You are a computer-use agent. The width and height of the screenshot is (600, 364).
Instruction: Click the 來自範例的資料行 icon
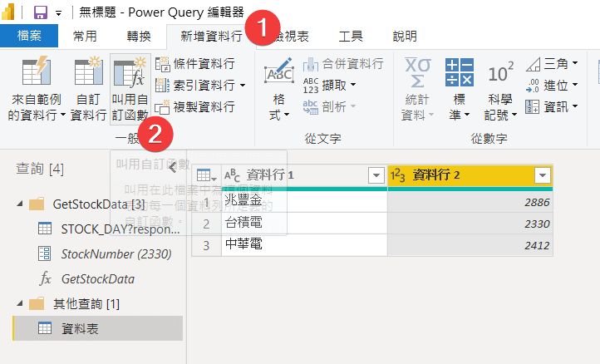(35, 74)
